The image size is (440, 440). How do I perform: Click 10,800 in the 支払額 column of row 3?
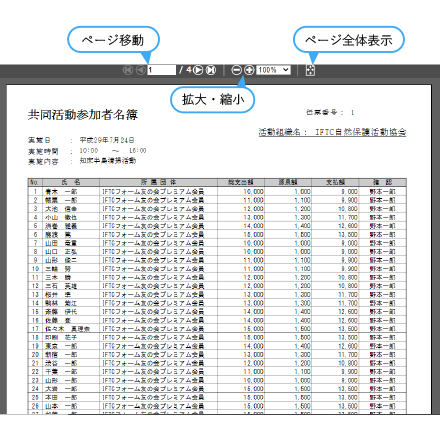[348, 209]
